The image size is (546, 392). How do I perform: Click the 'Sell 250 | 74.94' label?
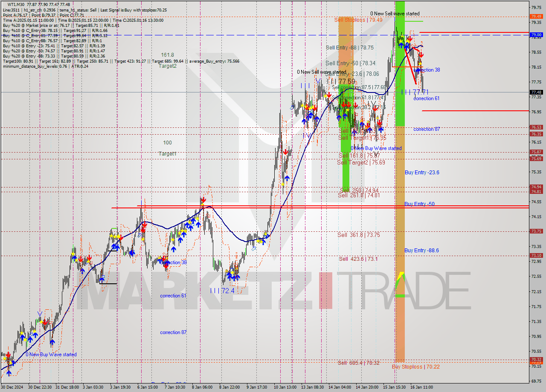click(360, 190)
